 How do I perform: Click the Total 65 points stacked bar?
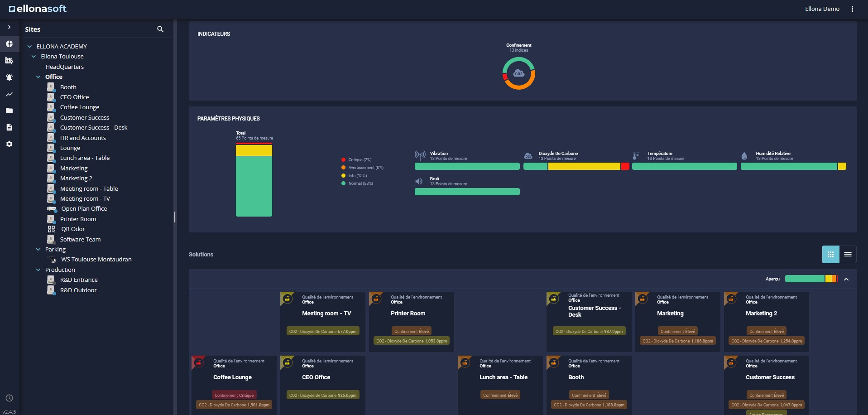click(254, 179)
